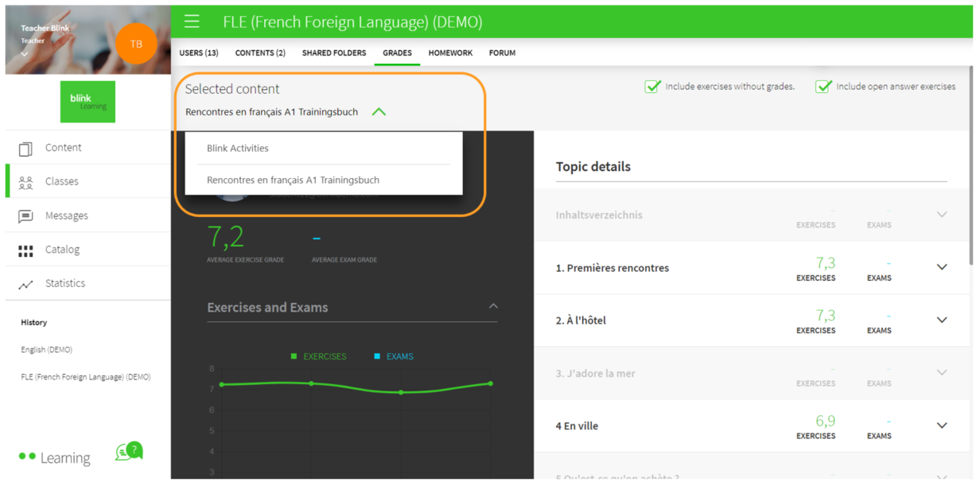Click the orange TB profile avatar

[136, 44]
